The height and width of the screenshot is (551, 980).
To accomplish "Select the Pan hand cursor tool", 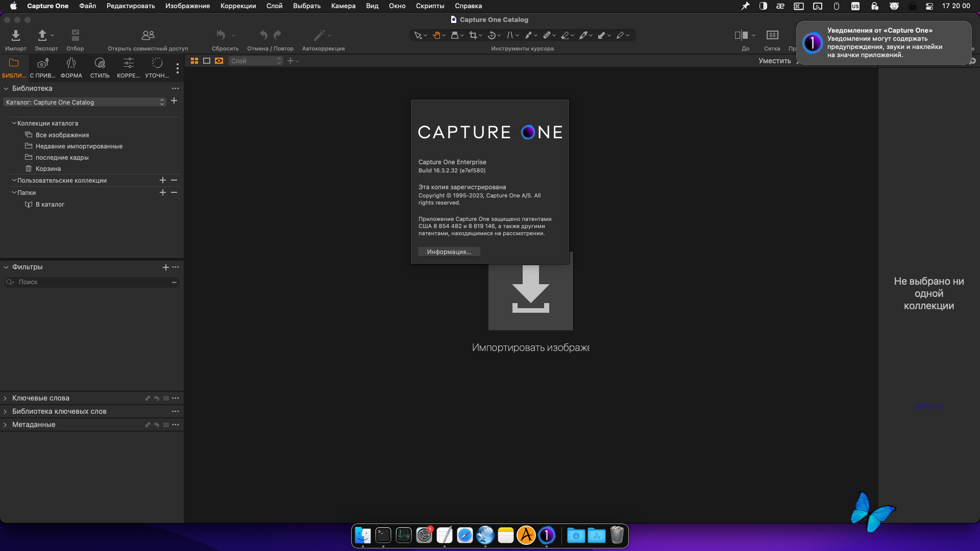I will point(436,35).
